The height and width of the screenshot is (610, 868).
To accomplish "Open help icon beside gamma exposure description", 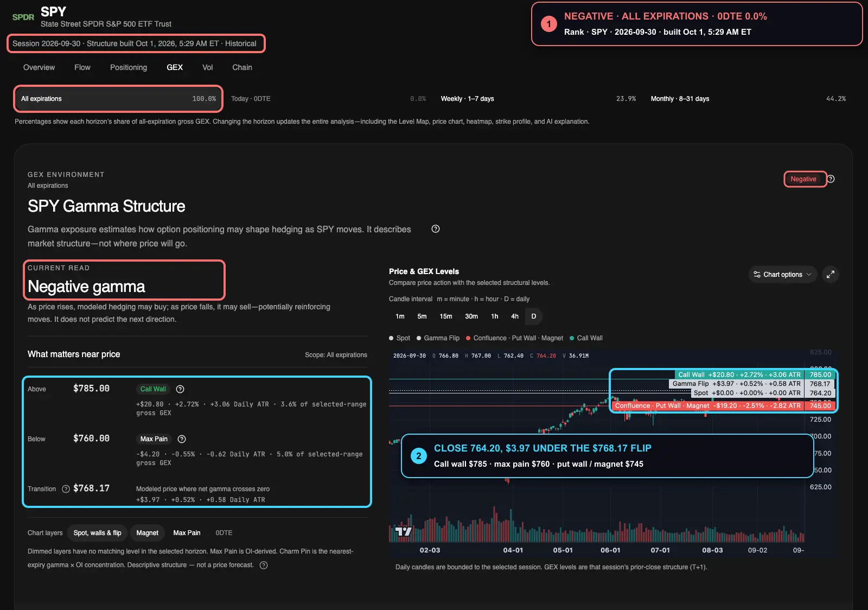I will 435,229.
